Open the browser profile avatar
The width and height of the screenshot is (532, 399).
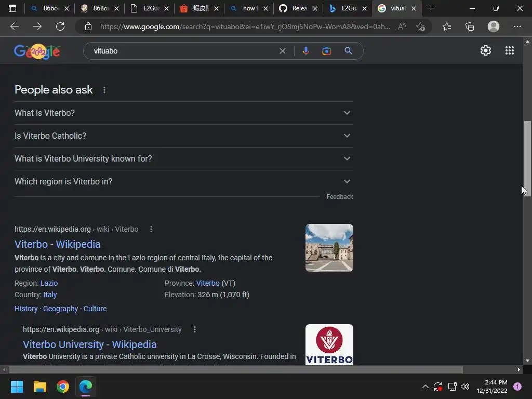[494, 26]
